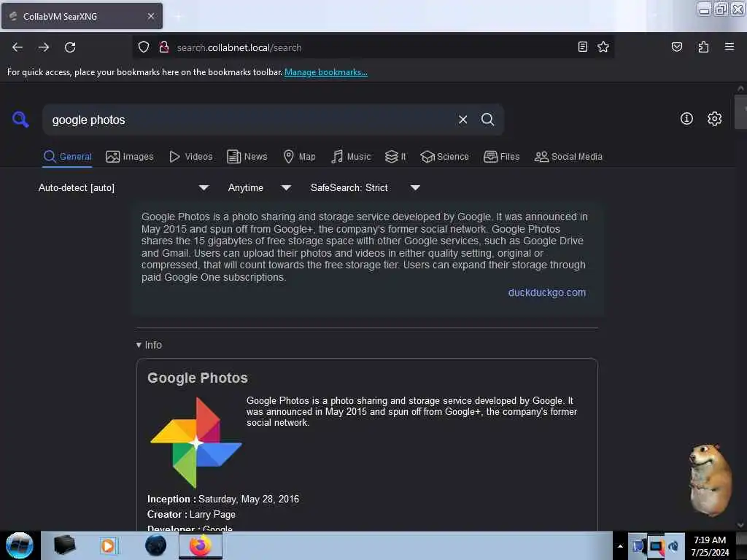This screenshot has width=747, height=560.
Task: Clear the search query with the X
Action: point(462,120)
